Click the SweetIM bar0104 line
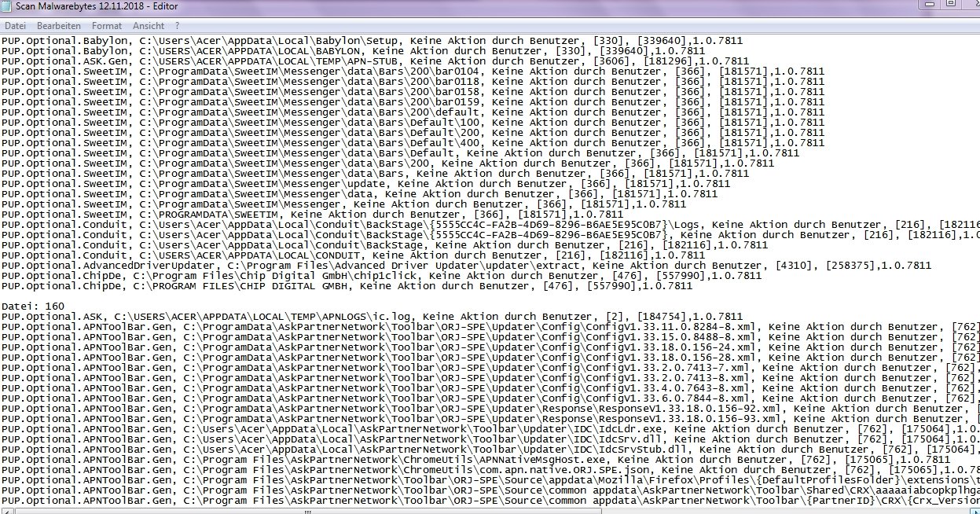 [413, 71]
